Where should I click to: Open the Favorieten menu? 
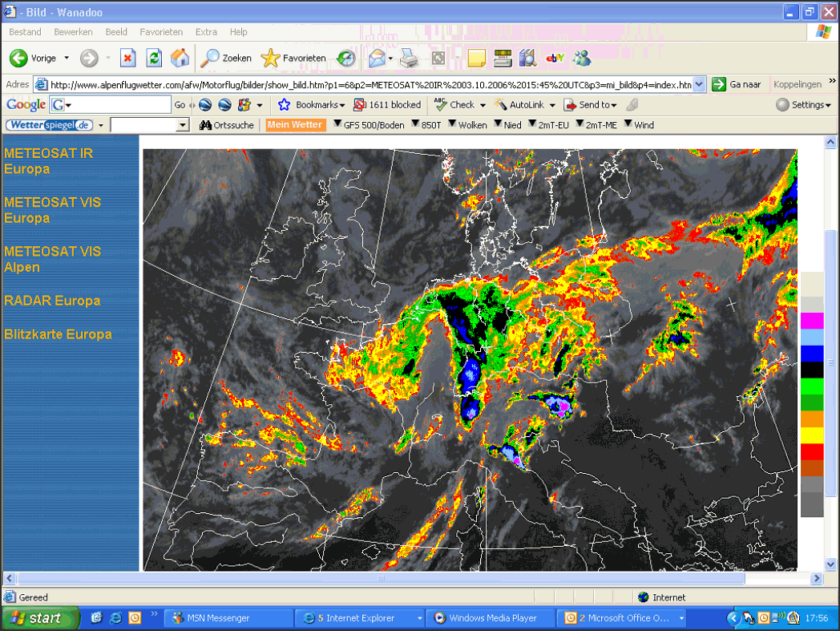(x=161, y=32)
